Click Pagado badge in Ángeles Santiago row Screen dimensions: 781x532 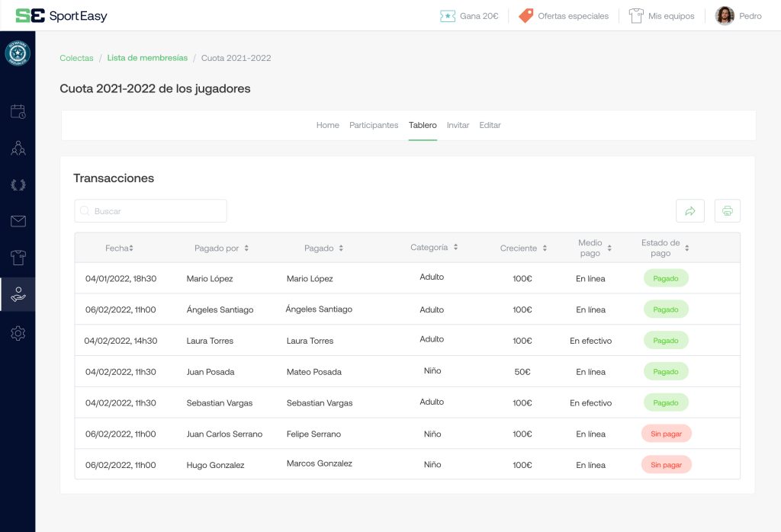[665, 309]
